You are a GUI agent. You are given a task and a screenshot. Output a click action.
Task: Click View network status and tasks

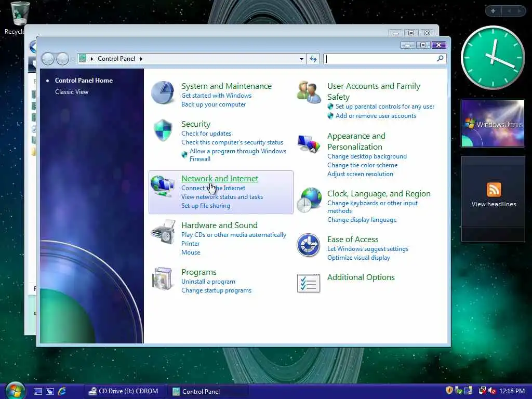tap(222, 197)
